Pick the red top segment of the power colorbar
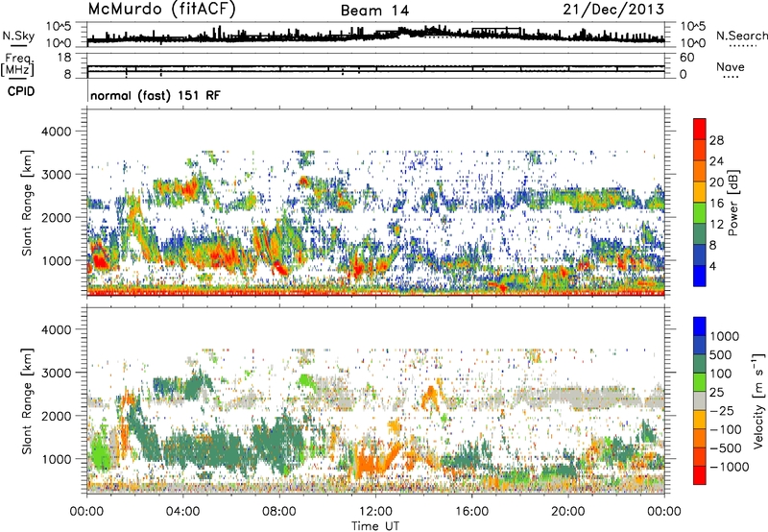 coord(700,130)
